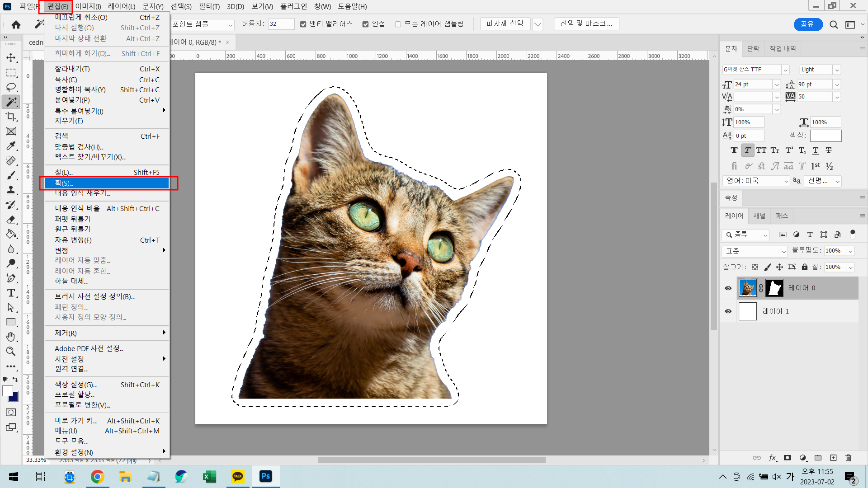Image resolution: width=868 pixels, height=488 pixels.
Task: Open Photoshop search magnifier icon
Action: [x=834, y=24]
